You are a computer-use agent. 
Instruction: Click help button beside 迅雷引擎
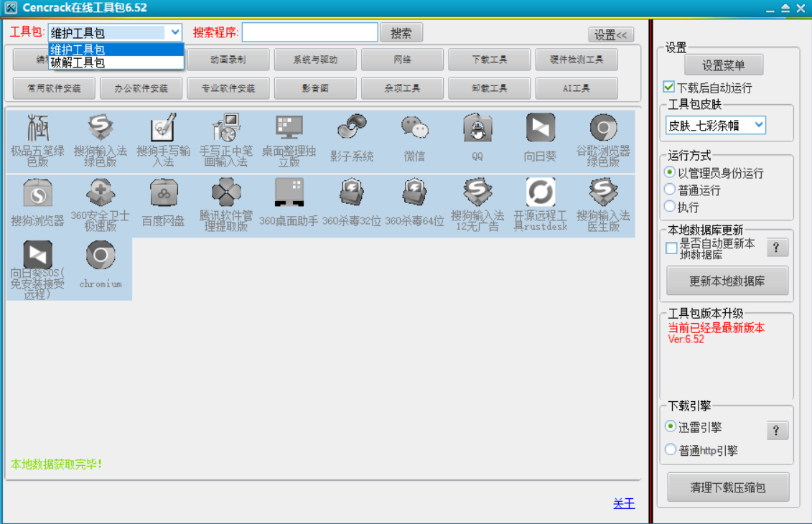coord(776,430)
